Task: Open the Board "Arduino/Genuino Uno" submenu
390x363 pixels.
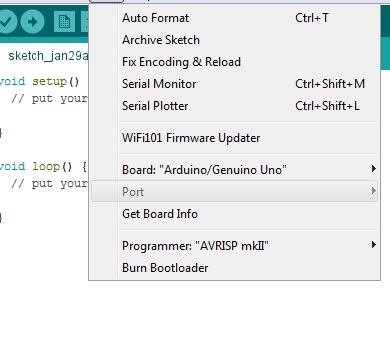Action: (235, 170)
